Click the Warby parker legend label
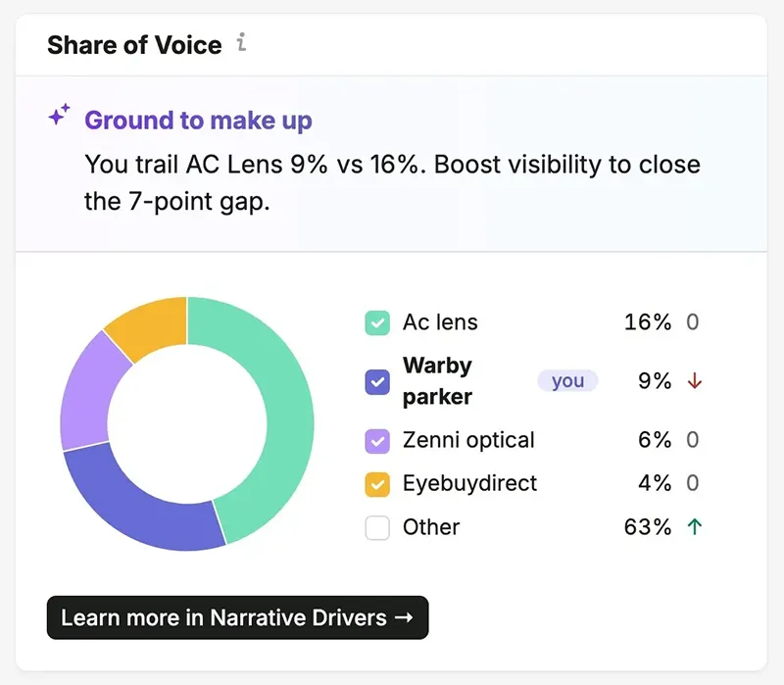 437,381
